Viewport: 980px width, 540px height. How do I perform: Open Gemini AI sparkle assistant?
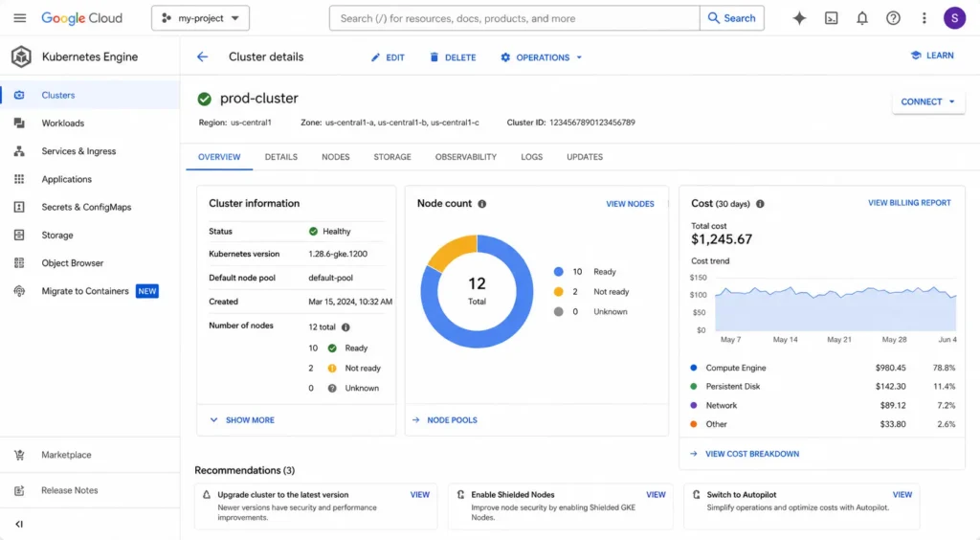click(x=799, y=18)
